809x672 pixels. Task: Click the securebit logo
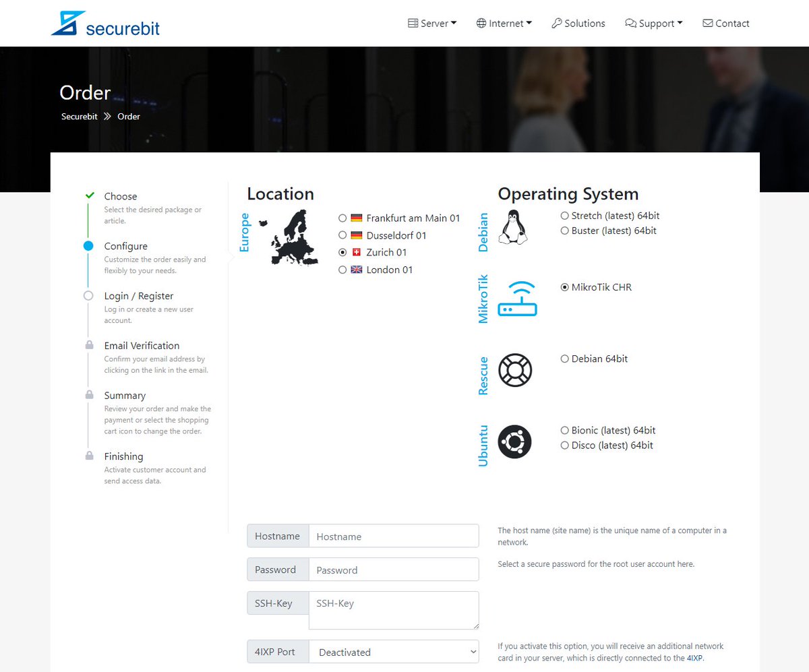tap(105, 24)
